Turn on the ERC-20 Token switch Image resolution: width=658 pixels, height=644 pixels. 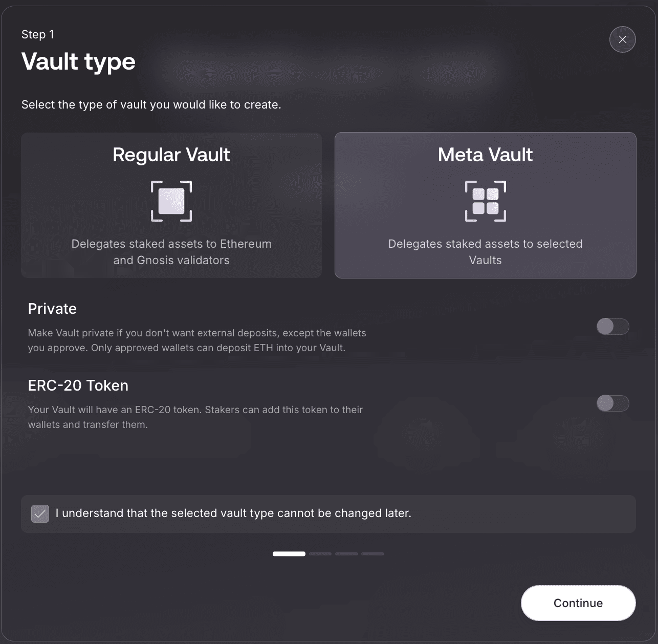(x=612, y=403)
